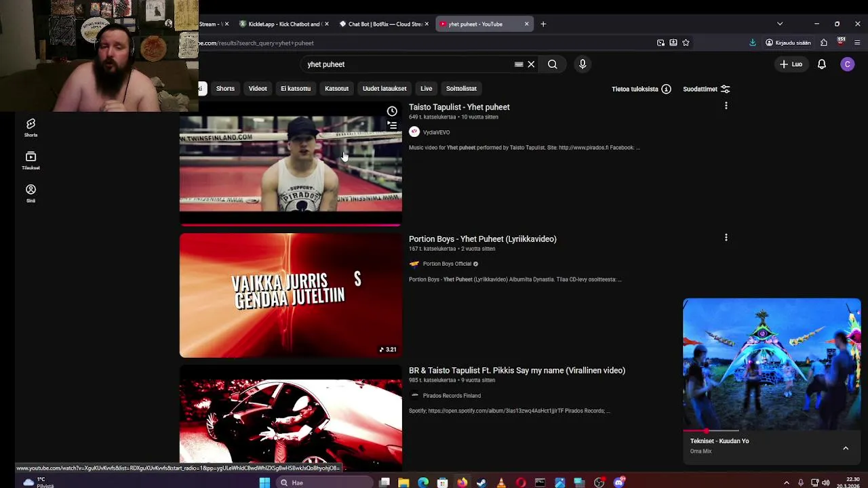Screen dimensions: 868x488
Task: Select the Live filter chip
Action: 426,88
